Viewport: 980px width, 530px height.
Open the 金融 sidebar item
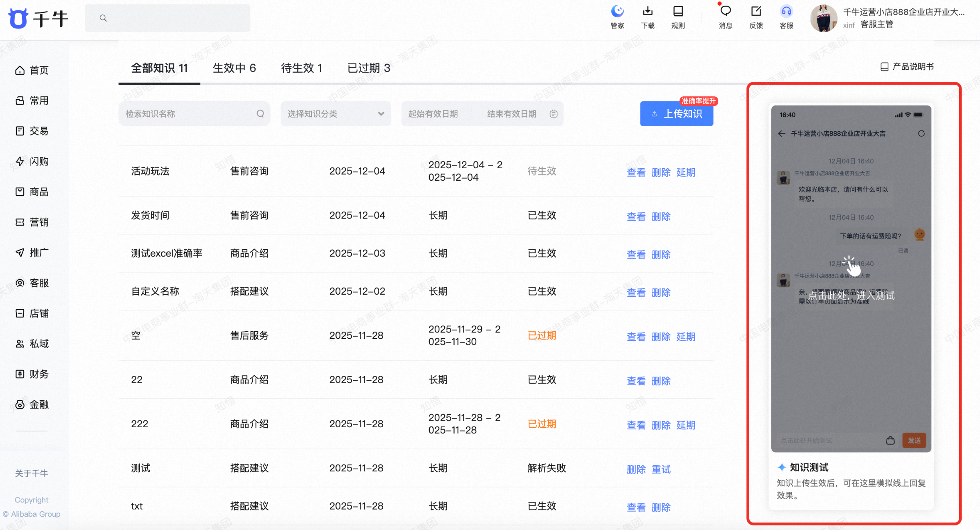[x=32, y=405]
